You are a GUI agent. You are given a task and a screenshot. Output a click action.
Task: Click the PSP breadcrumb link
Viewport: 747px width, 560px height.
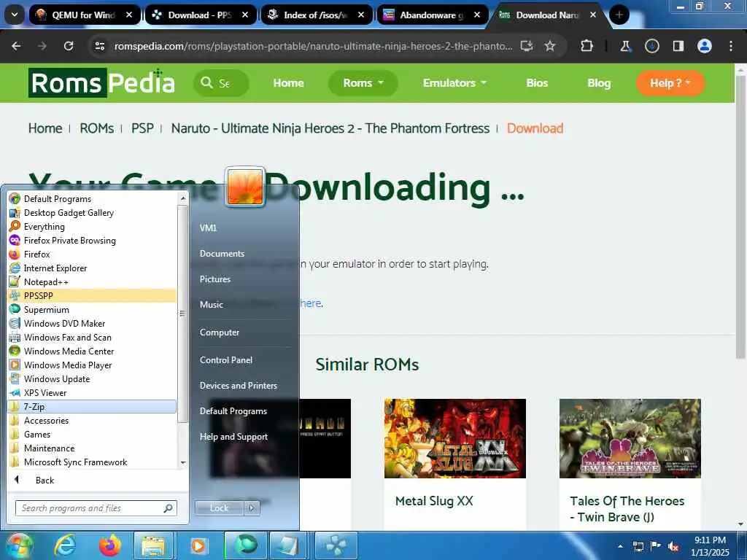(142, 128)
